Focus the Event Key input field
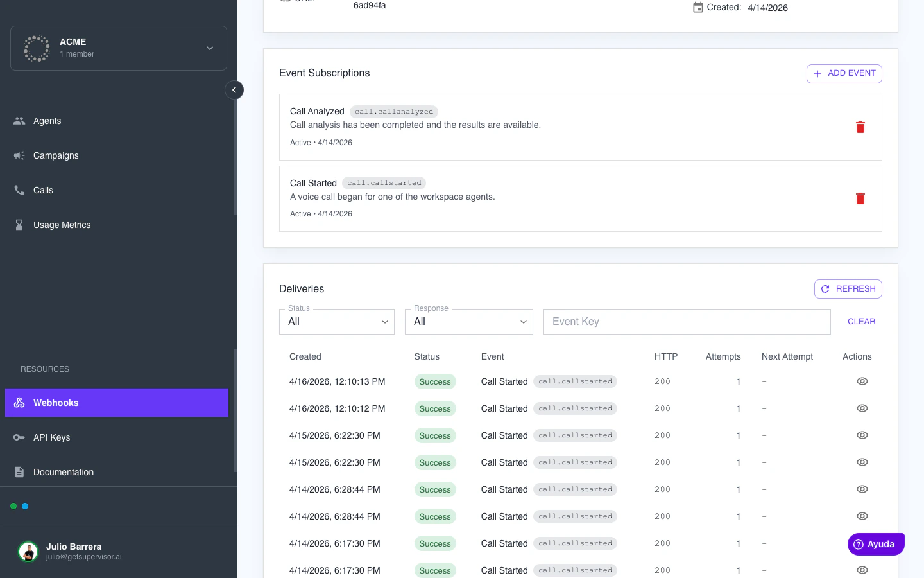Viewport: 924px width, 578px height. 687,322
